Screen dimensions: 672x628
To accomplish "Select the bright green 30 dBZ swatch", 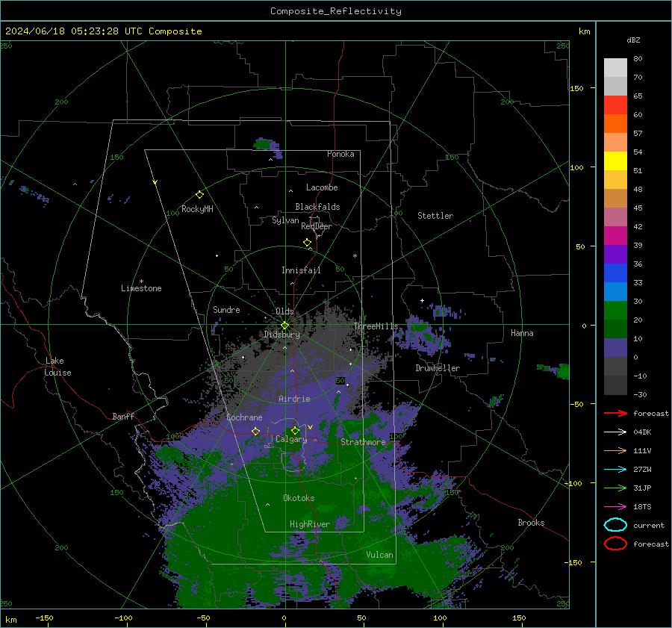I will coord(615,311).
